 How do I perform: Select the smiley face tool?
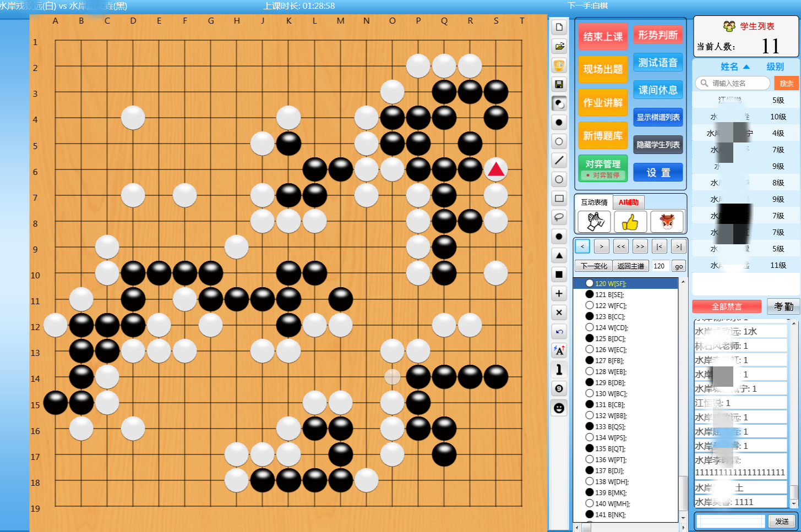click(x=559, y=408)
